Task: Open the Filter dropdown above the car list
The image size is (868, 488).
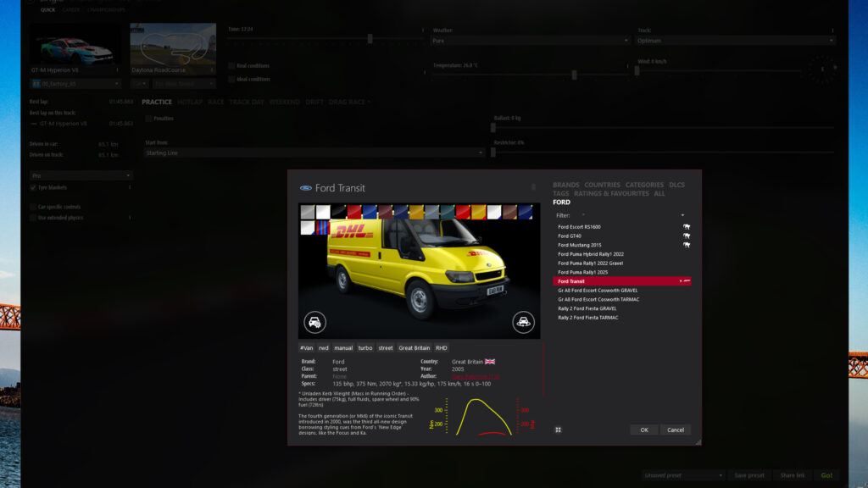Action: click(632, 215)
